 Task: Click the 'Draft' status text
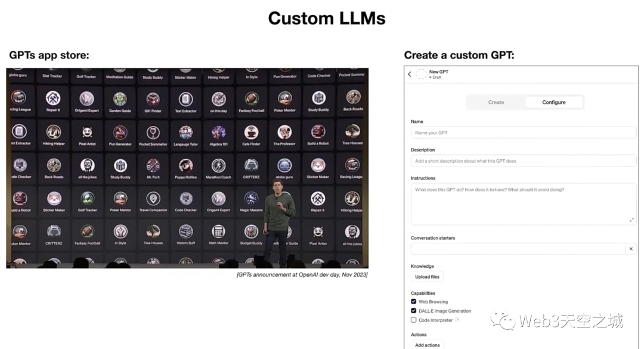[x=436, y=78]
